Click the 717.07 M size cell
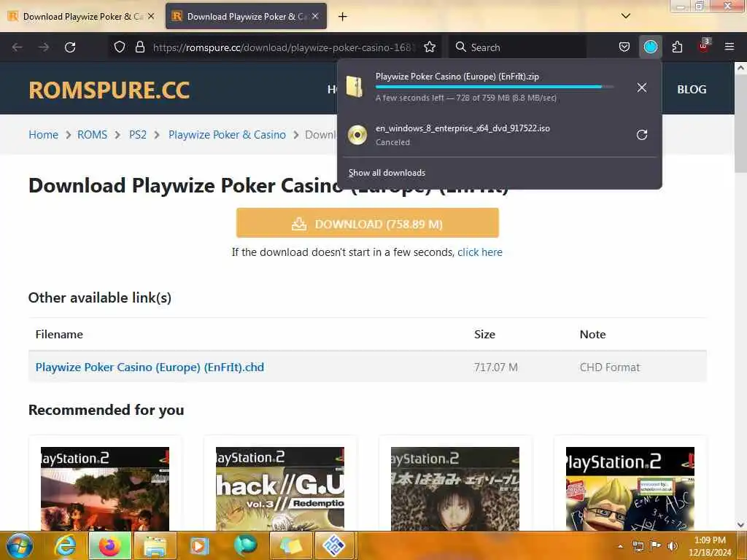 coord(495,367)
